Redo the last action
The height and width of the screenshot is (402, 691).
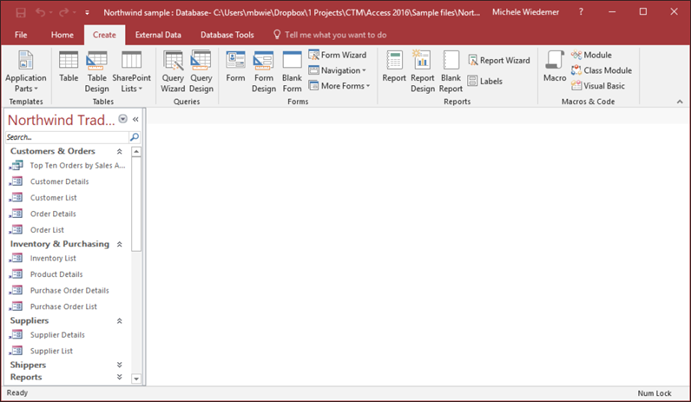[x=63, y=12]
